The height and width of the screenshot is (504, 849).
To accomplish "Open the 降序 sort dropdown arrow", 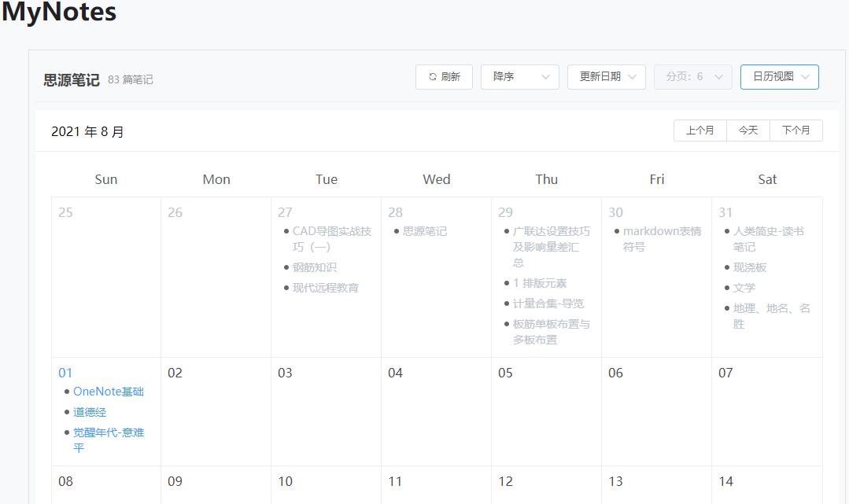I will (544, 76).
